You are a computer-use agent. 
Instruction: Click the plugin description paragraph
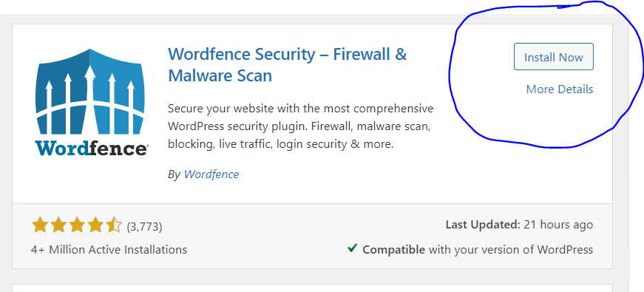tap(300, 126)
